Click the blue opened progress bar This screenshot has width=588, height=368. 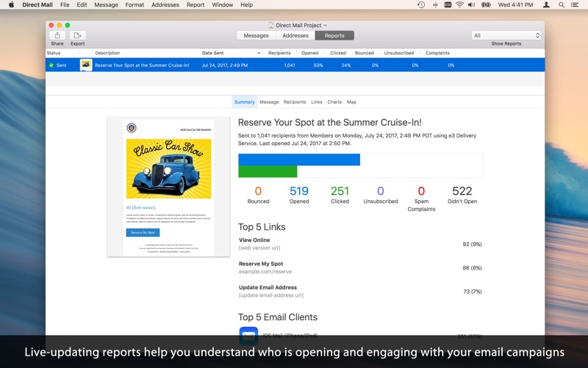(299, 160)
